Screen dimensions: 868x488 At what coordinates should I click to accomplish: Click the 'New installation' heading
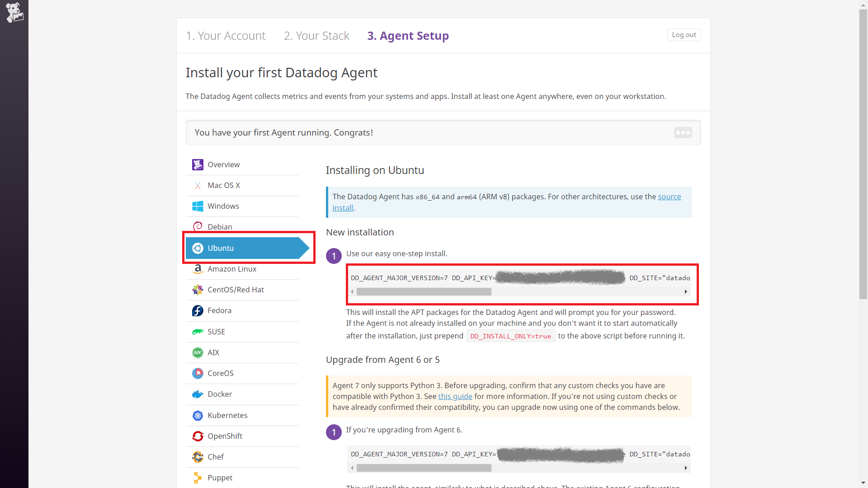360,232
